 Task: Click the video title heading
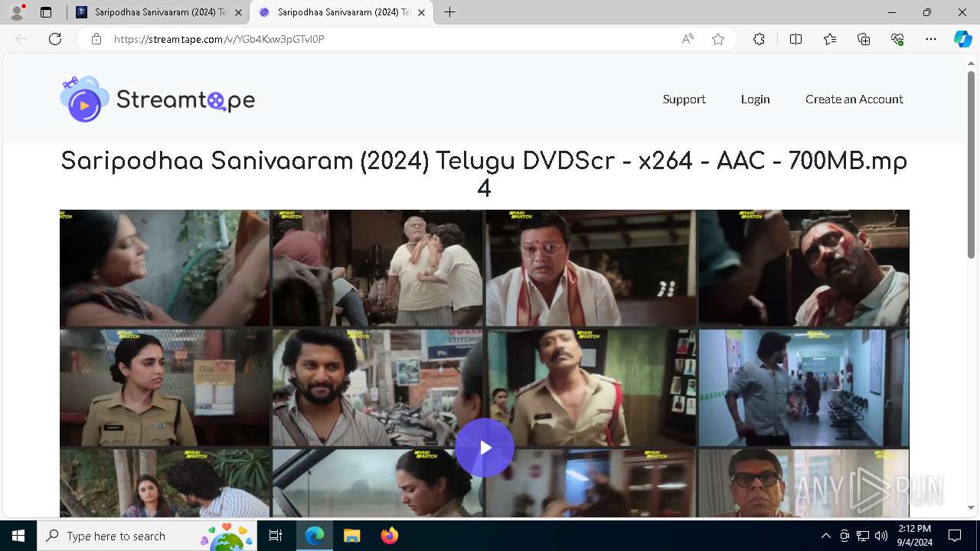pyautogui.click(x=484, y=174)
